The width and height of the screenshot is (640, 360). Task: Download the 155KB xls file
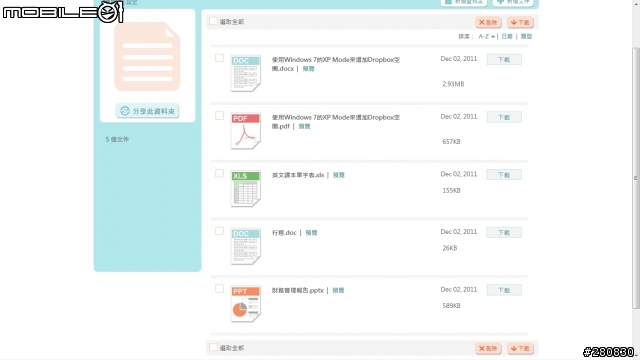point(504,175)
